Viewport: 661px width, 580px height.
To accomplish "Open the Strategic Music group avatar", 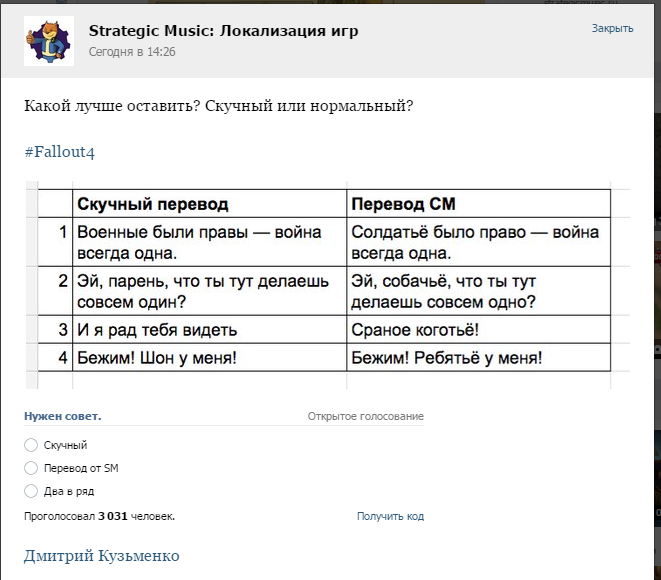I will pyautogui.click(x=49, y=41).
